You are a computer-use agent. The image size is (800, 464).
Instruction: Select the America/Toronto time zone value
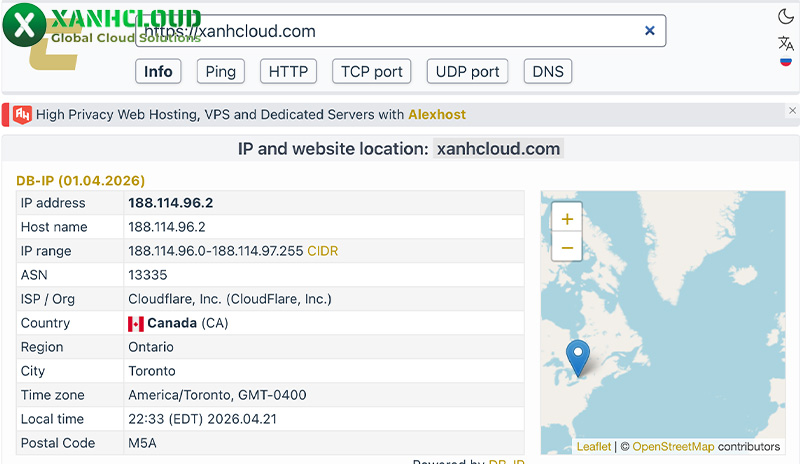click(x=217, y=395)
